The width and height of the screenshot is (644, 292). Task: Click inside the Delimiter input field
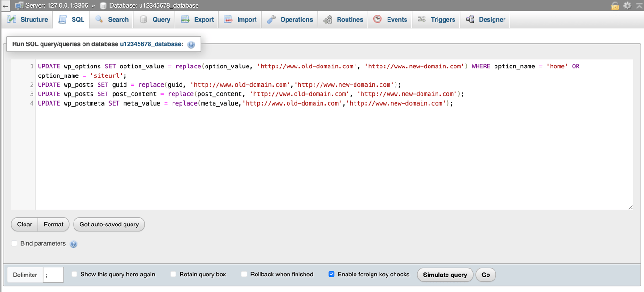click(53, 274)
